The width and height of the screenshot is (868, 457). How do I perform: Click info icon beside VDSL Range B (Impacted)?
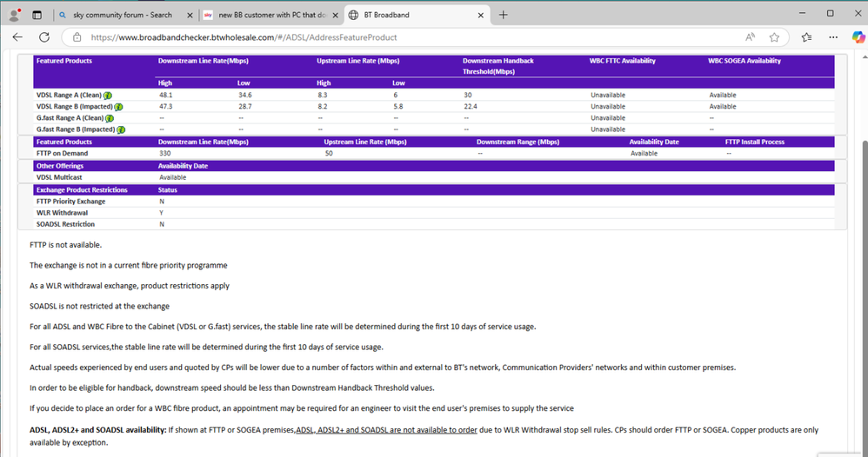tap(121, 106)
